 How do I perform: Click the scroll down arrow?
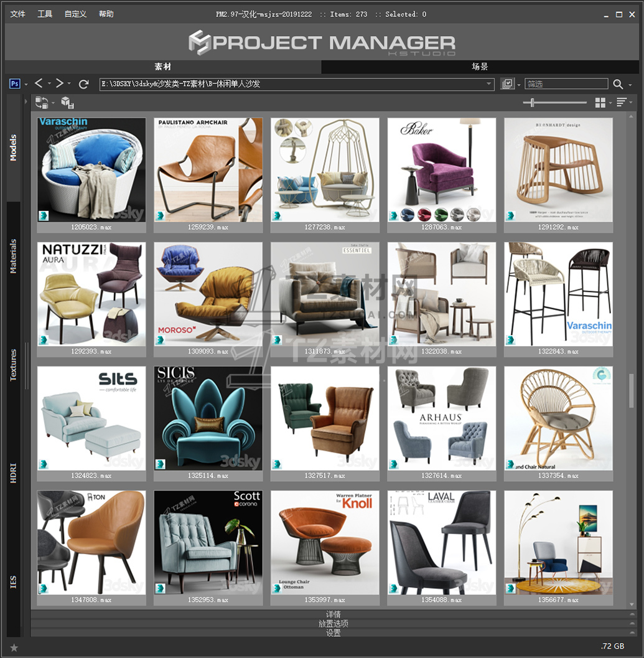(x=632, y=604)
